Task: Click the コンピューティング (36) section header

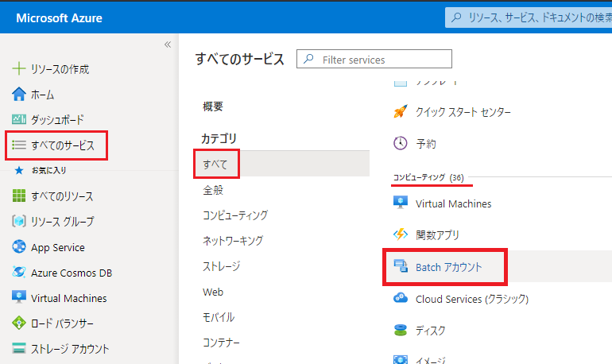Action: [x=428, y=177]
